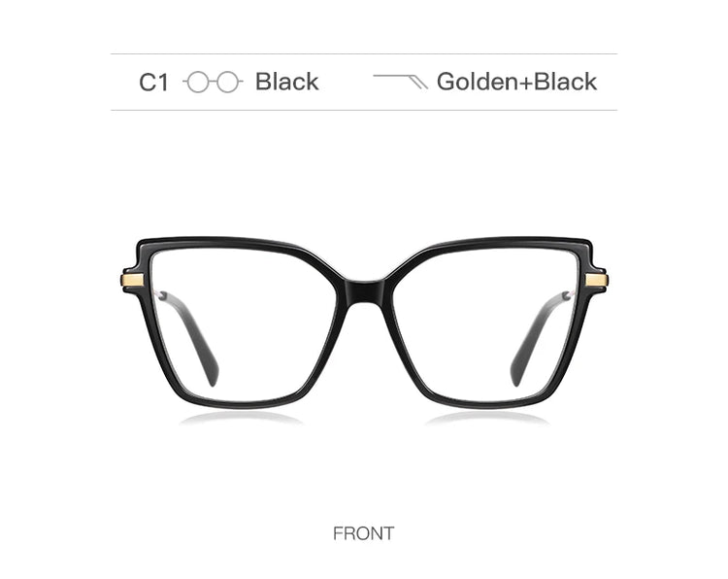This screenshot has width=728, height=579.
Task: Click the Black frame color text
Action: point(287,82)
